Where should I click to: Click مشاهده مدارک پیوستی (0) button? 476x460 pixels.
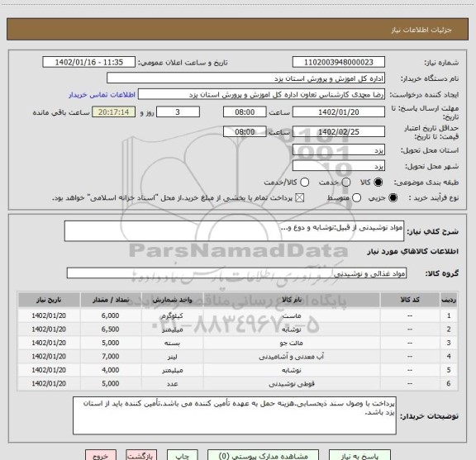click(263, 456)
